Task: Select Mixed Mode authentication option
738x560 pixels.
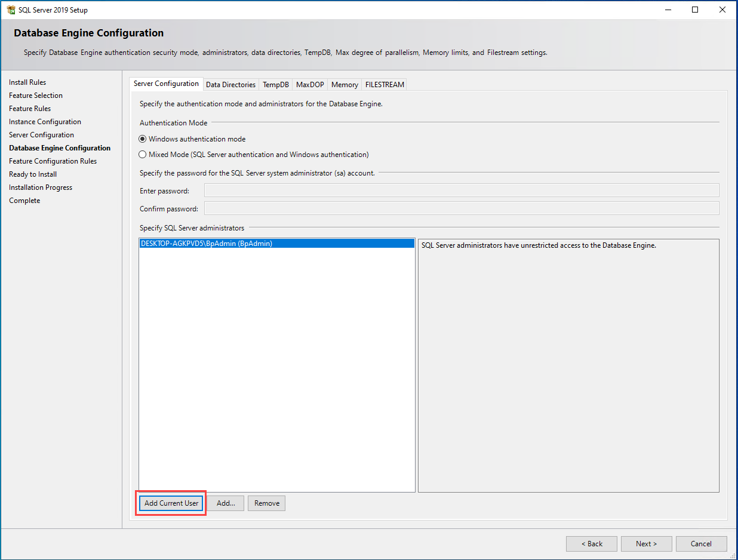Action: point(254,155)
